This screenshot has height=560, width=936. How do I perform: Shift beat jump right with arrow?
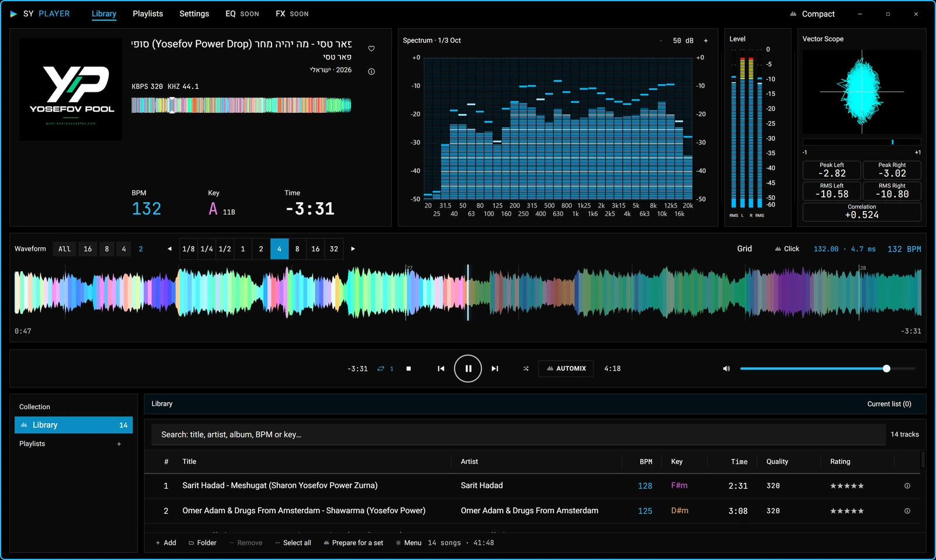(353, 248)
